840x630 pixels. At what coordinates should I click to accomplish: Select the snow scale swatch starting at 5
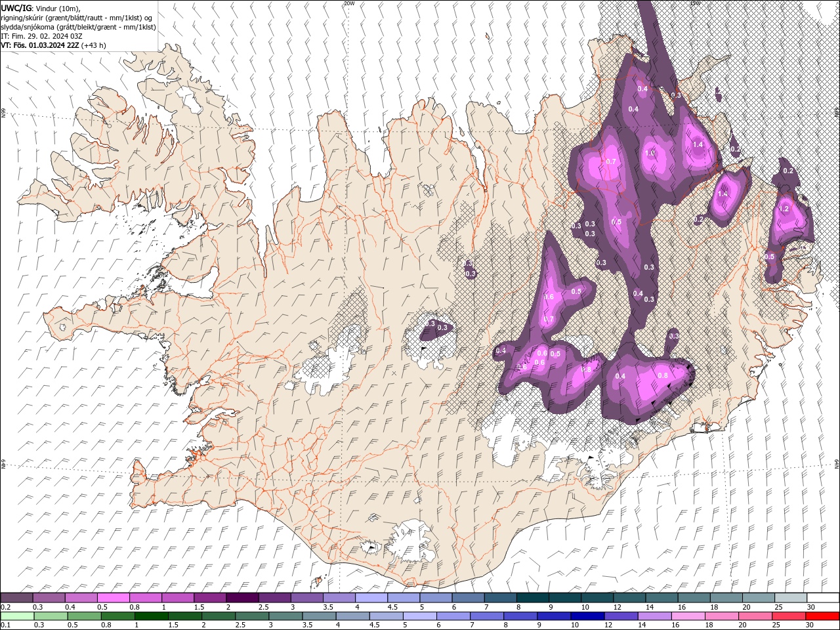pos(436,598)
